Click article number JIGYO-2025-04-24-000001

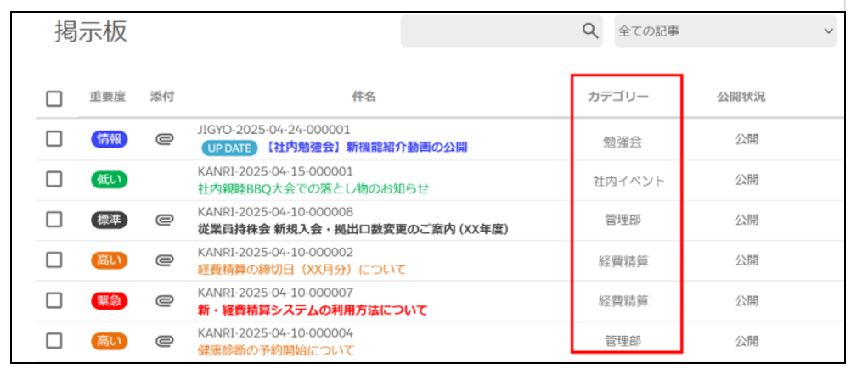point(274,130)
